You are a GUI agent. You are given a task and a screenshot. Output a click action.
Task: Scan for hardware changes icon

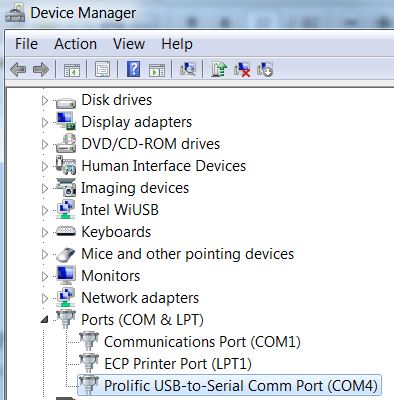click(188, 69)
